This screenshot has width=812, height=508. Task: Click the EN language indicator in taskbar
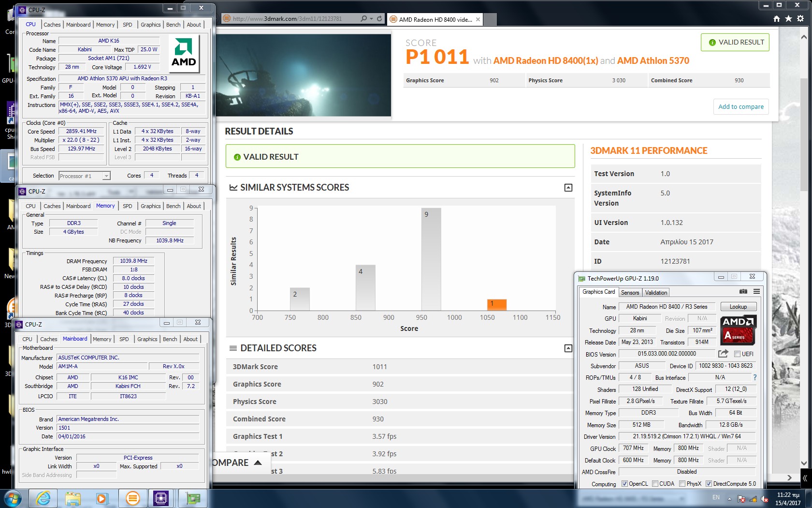(716, 497)
